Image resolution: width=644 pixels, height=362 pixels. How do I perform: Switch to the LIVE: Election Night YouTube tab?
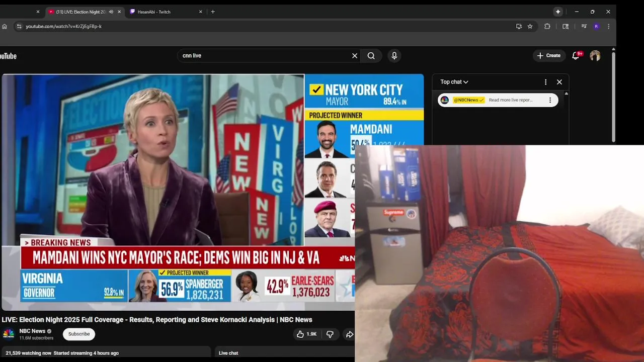(x=80, y=12)
